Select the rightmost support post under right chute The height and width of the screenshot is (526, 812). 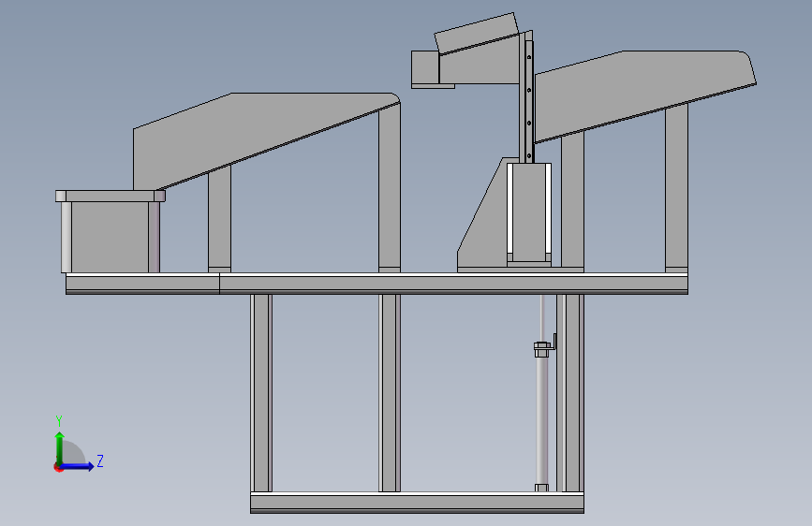click(676, 187)
